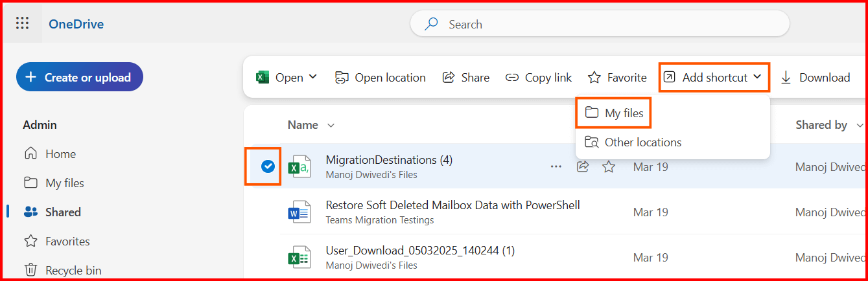Open Favorites in the sidebar
The width and height of the screenshot is (868, 281).
[x=56, y=242]
